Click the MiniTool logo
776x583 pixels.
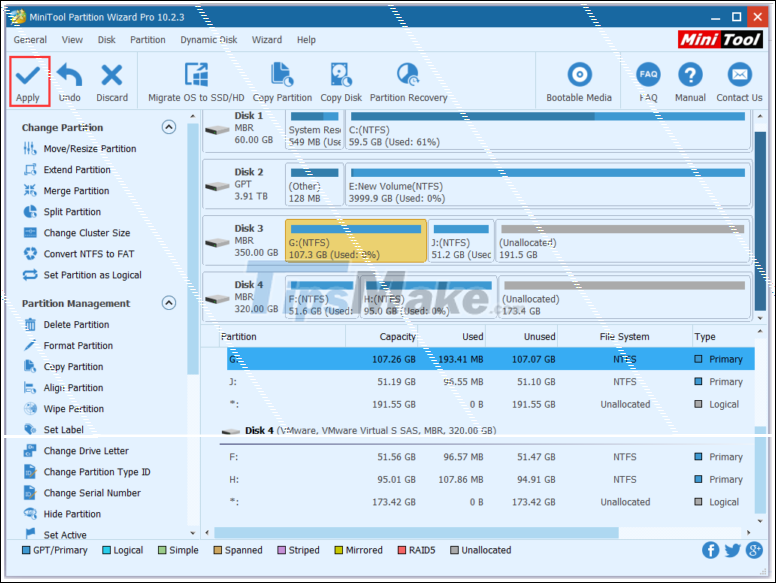pyautogui.click(x=720, y=39)
